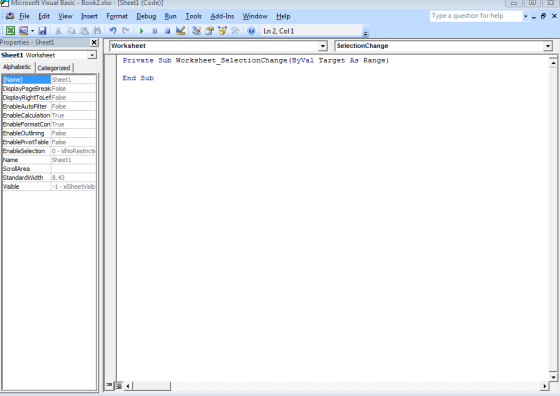Click the End Sub line in code
The width and height of the screenshot is (560, 396).
[x=138, y=78]
